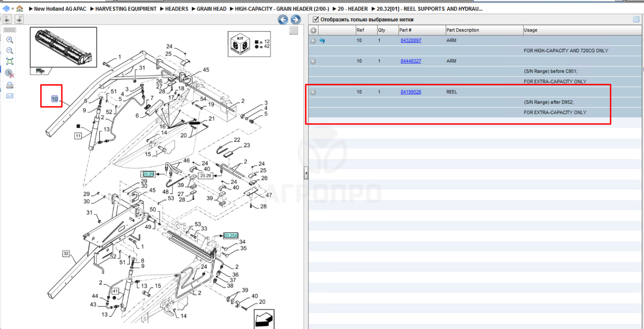This screenshot has width=644, height=329.
Task: Open the green 20.29 reference box
Action: 148,174
